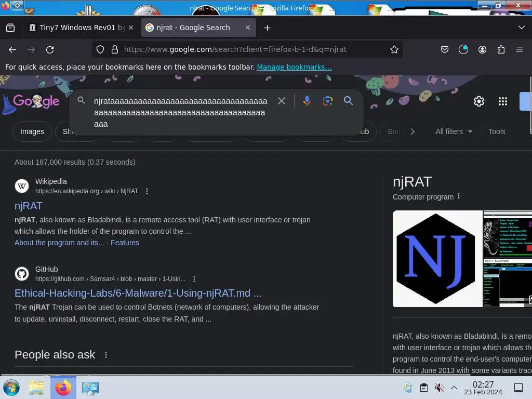This screenshot has width=532, height=399.
Task: Open the Windows Start button
Action: (x=11, y=388)
